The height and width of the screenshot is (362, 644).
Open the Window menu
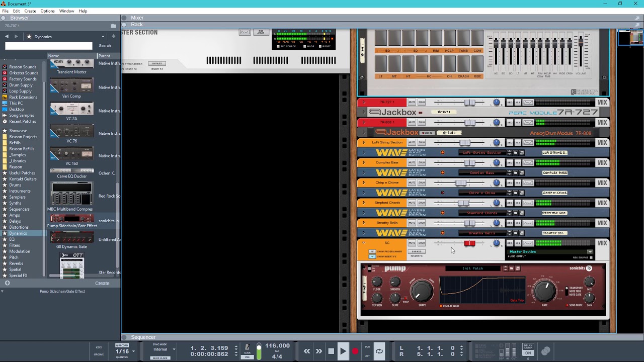click(x=66, y=11)
